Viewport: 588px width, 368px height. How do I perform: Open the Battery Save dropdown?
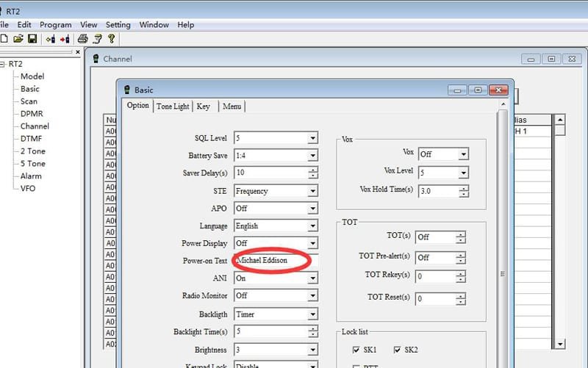click(313, 155)
